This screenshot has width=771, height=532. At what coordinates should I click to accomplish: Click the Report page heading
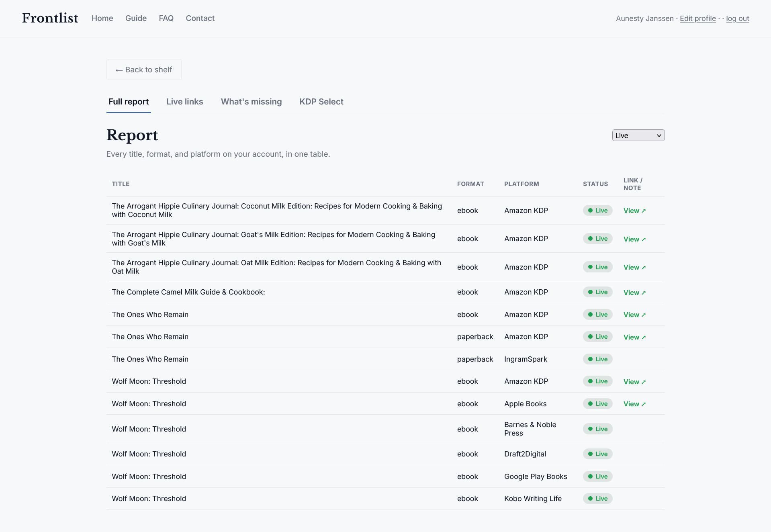pos(132,135)
